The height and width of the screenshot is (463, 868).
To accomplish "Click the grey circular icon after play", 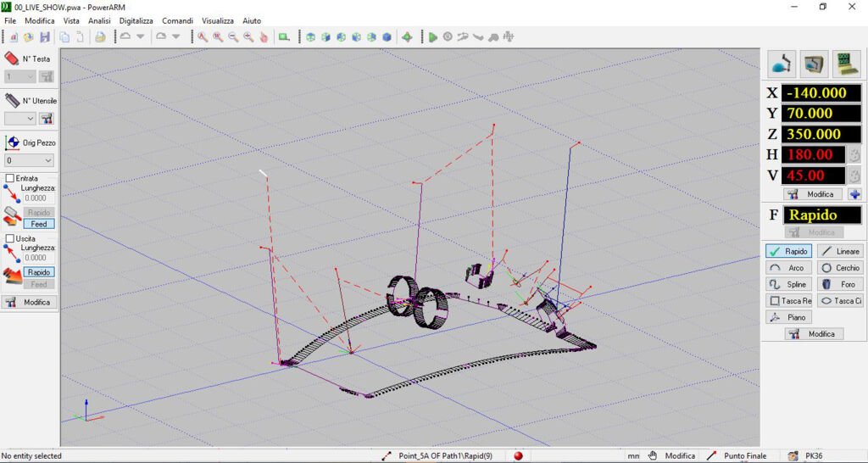I will (448, 37).
